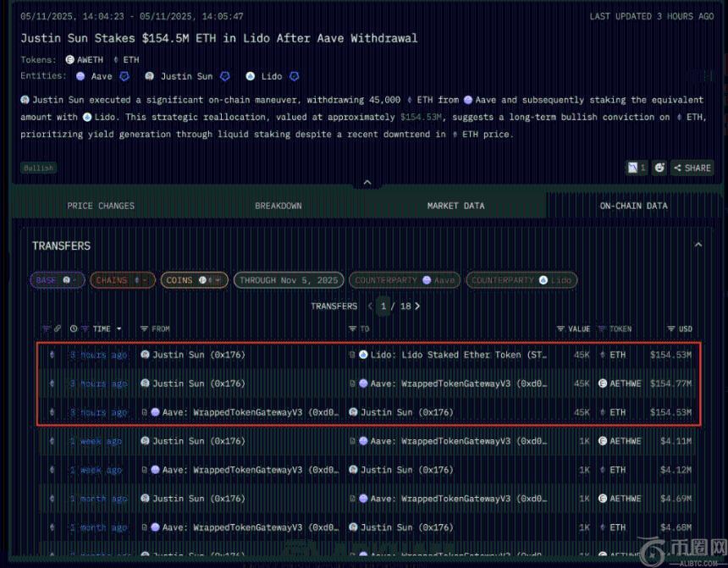Toggle the COUNTERPARTY Aave filter chip
The height and width of the screenshot is (568, 728).
point(405,280)
